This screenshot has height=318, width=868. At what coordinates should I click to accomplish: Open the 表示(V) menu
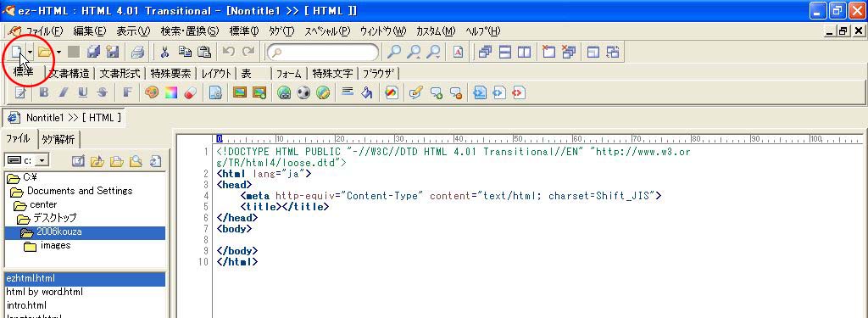click(133, 31)
